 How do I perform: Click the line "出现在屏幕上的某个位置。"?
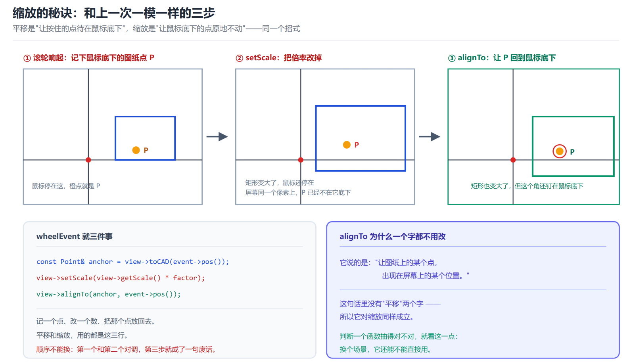point(426,276)
